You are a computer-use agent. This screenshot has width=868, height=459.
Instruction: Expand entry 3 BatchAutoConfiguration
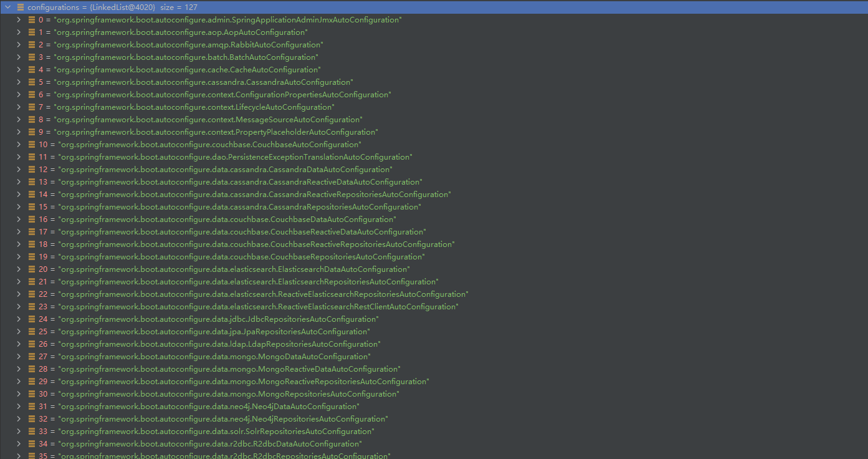coord(19,57)
